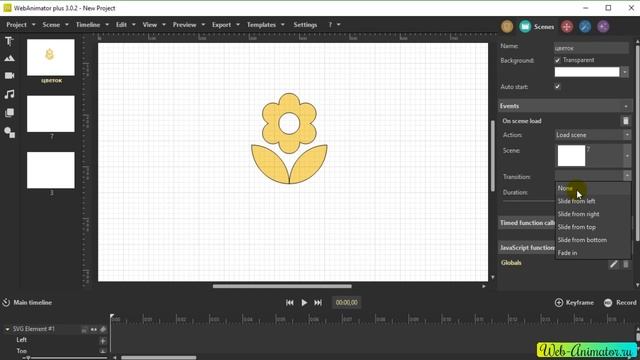The width and height of the screenshot is (640, 360).
Task: Select the Image tool with mountain icon
Action: [9, 58]
